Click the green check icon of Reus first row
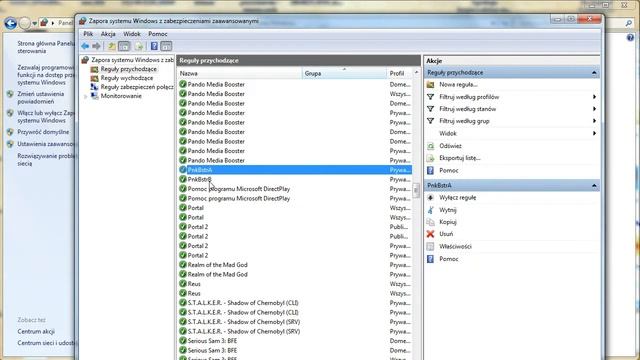 point(183,284)
